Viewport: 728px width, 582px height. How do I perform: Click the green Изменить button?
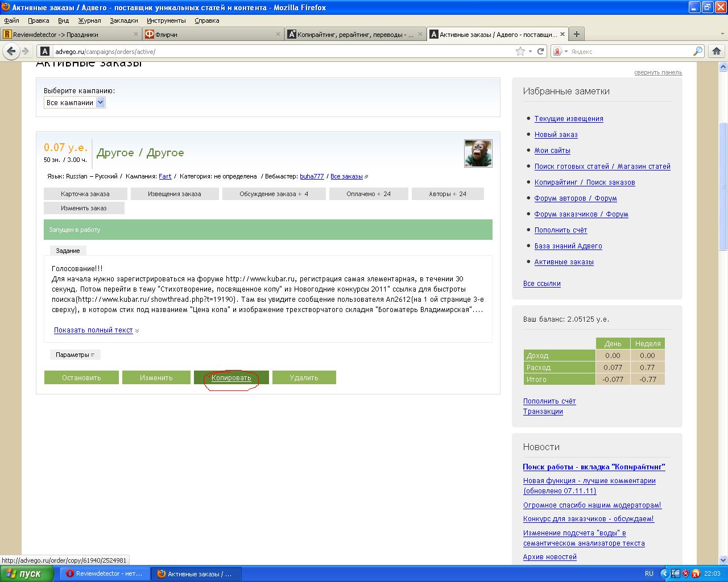tap(156, 377)
